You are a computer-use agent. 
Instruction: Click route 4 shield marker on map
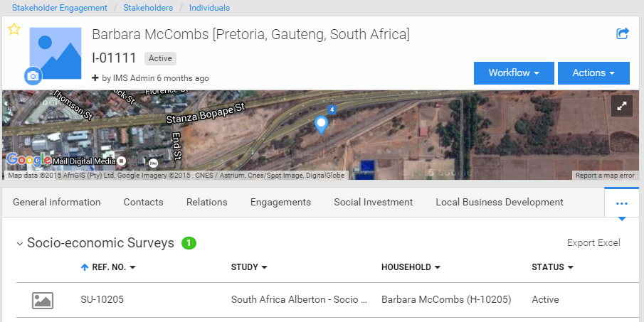pyautogui.click(x=332, y=109)
